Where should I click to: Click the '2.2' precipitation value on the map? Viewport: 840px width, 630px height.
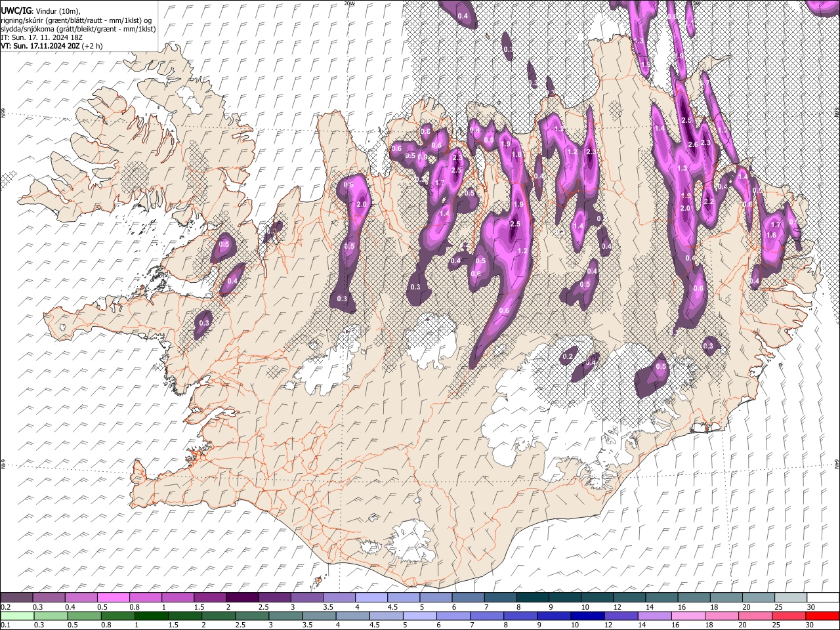tap(708, 201)
